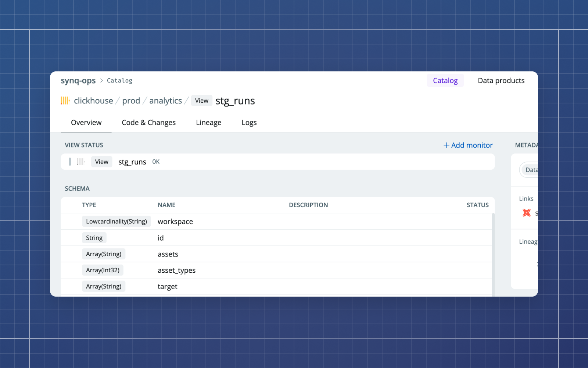This screenshot has height=368, width=588.
Task: Select the target column name
Action: (x=168, y=287)
